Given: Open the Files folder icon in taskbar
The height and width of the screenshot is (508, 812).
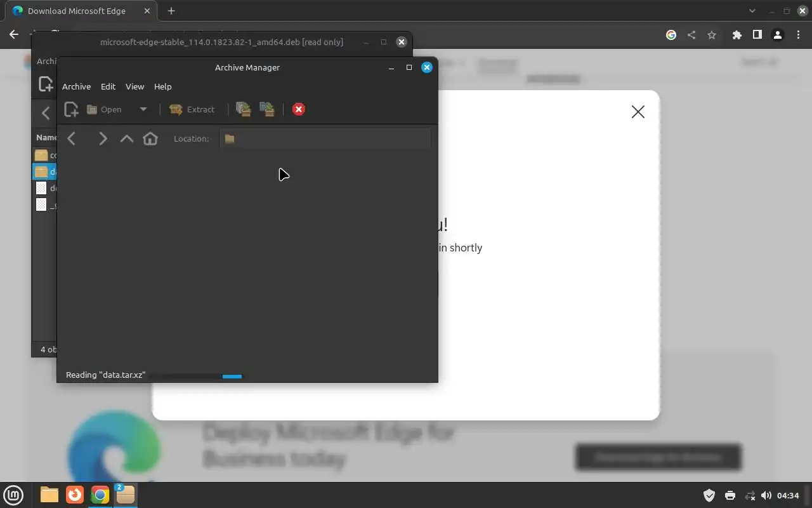Looking at the screenshot, I should [x=49, y=495].
